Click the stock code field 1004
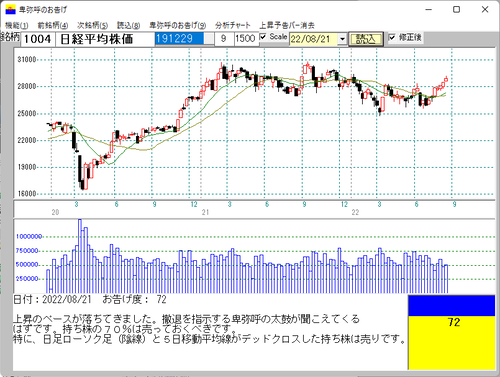The width and height of the screenshot is (500, 377). click(37, 39)
